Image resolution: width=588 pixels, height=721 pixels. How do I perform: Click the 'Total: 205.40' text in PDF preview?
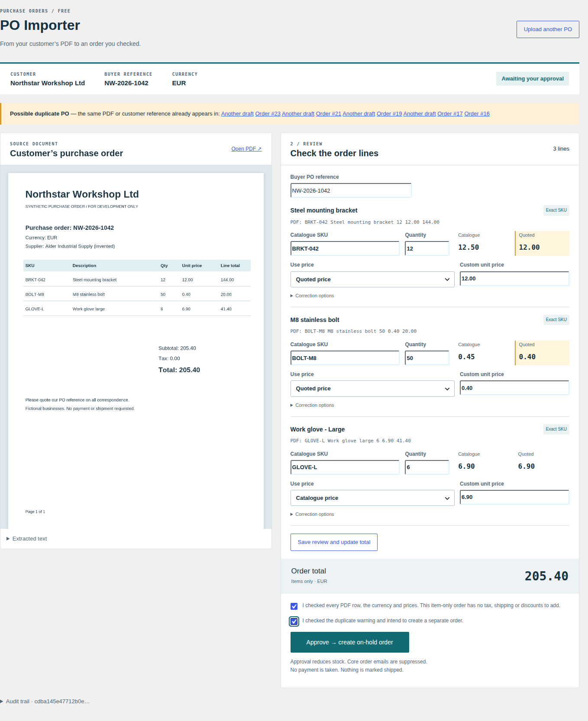(x=179, y=370)
